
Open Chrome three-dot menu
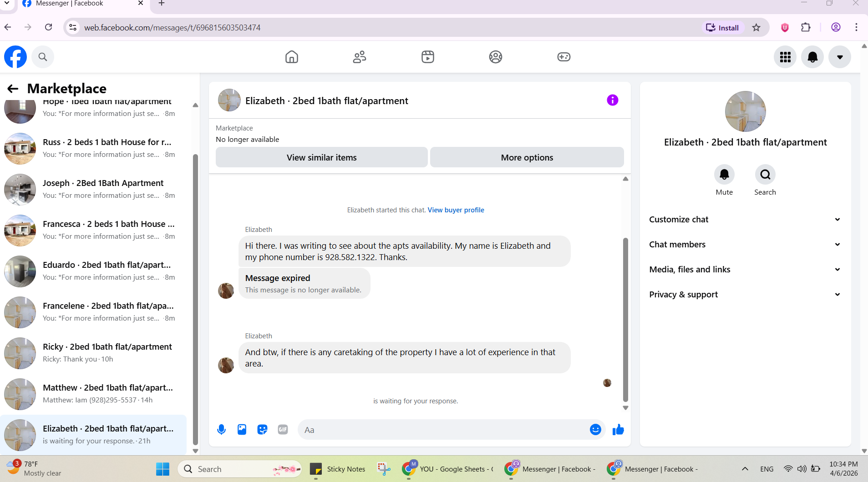[856, 27]
